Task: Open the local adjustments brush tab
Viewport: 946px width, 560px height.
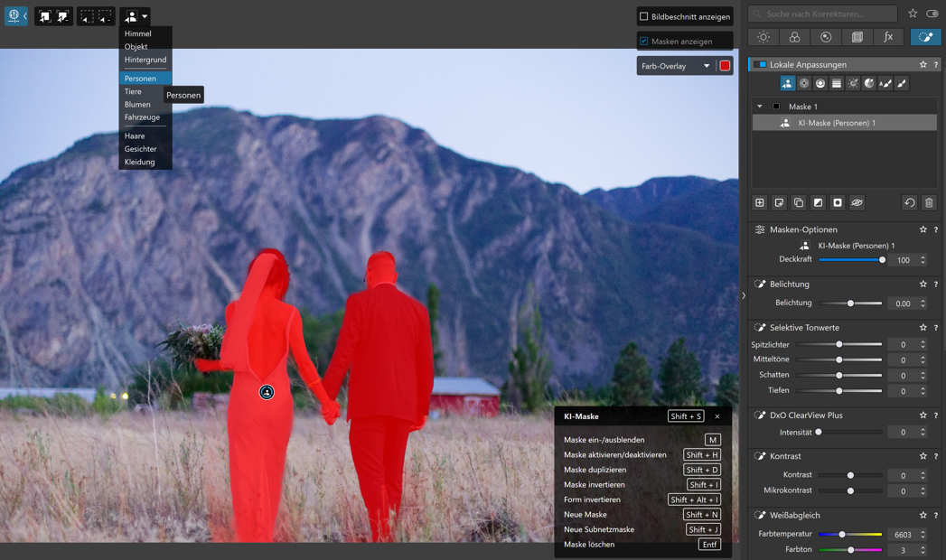Action: pyautogui.click(x=925, y=37)
